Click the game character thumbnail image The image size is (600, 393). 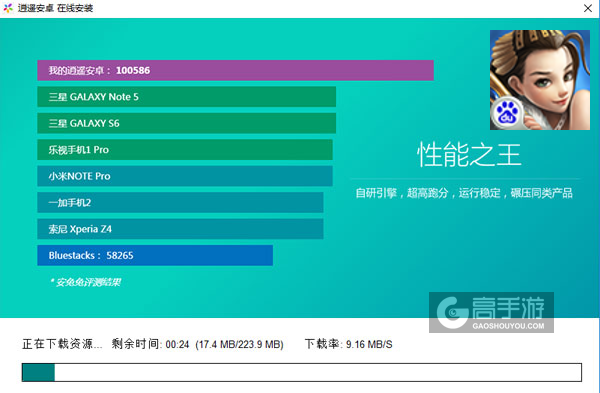[x=540, y=80]
